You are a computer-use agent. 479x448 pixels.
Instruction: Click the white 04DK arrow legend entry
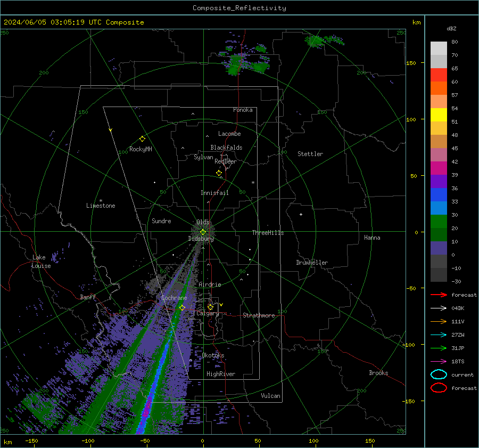439,308
